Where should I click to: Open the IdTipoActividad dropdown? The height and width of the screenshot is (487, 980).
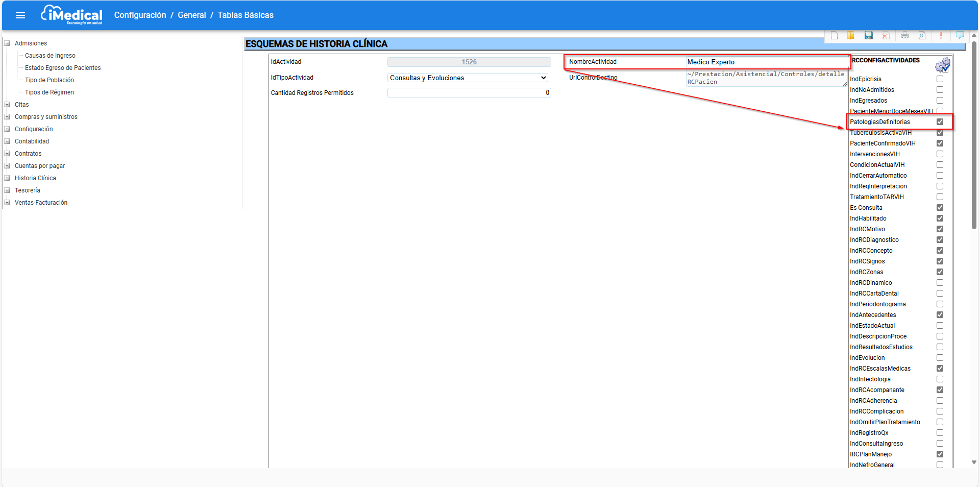pyautogui.click(x=468, y=78)
